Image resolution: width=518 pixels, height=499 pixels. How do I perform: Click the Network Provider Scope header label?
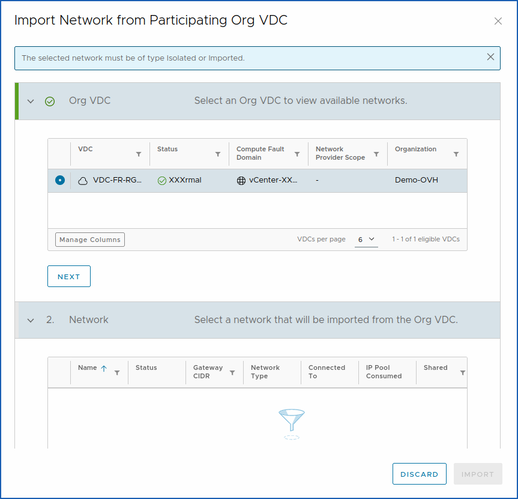coord(340,153)
